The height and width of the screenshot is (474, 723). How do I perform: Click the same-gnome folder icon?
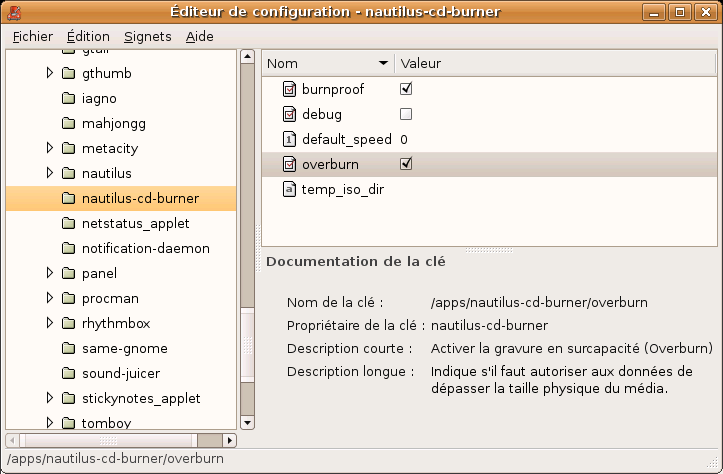click(x=69, y=348)
